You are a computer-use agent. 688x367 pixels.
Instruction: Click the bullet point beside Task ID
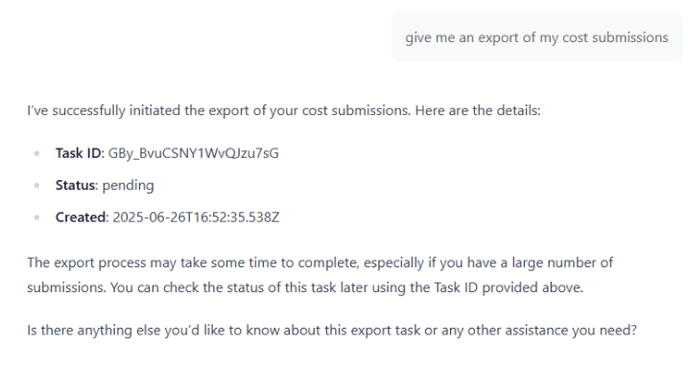37,154
